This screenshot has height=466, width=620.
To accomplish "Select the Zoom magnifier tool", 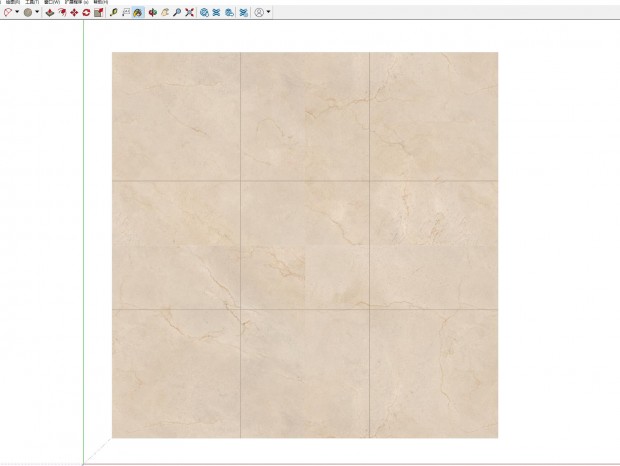I will (177, 13).
